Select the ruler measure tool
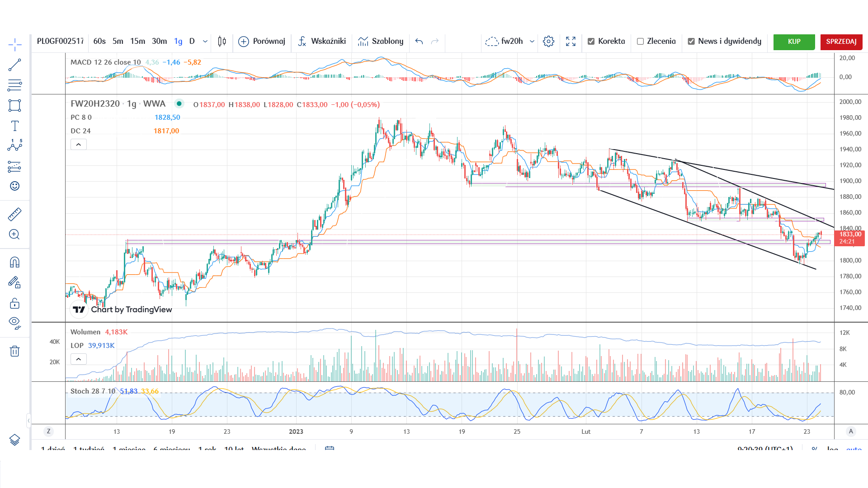The height and width of the screenshot is (488, 868). pyautogui.click(x=14, y=214)
